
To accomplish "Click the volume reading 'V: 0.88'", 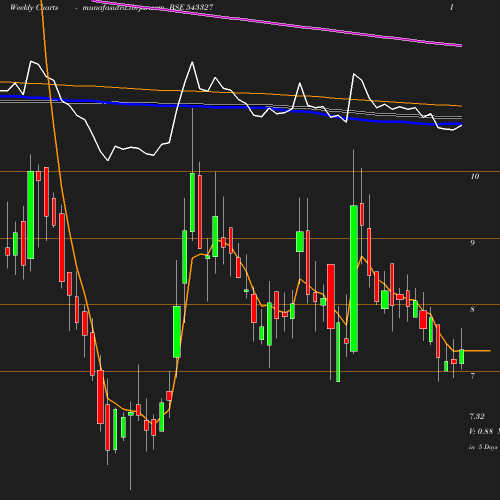I will coord(481,431).
